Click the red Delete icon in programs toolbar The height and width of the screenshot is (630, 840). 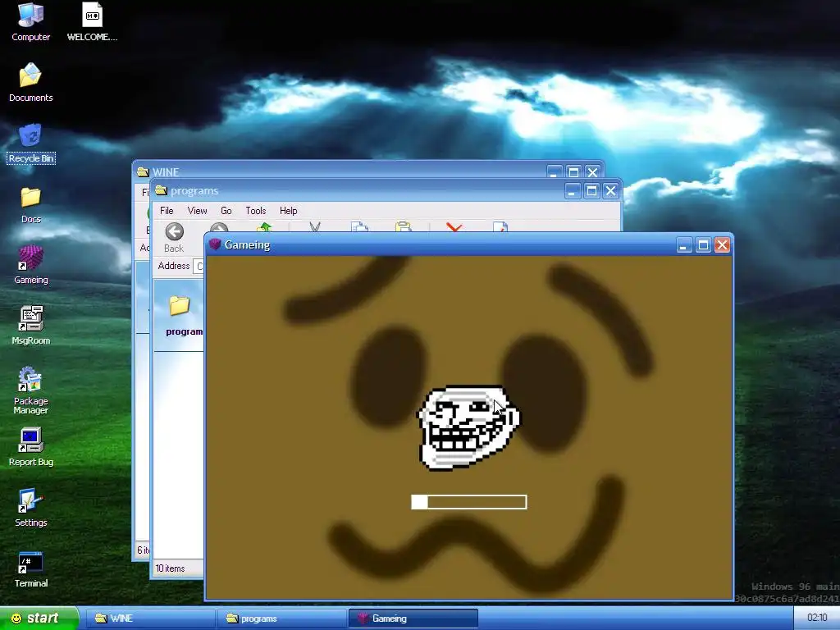(x=454, y=227)
